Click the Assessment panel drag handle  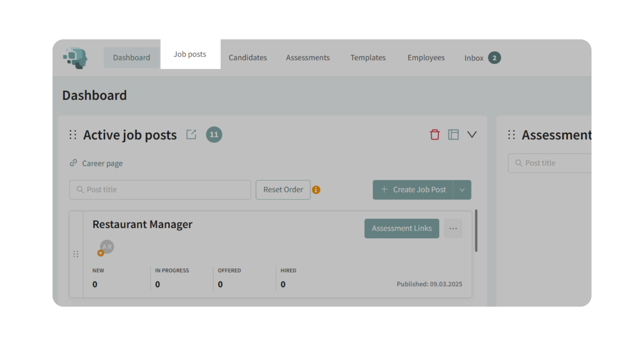(512, 134)
